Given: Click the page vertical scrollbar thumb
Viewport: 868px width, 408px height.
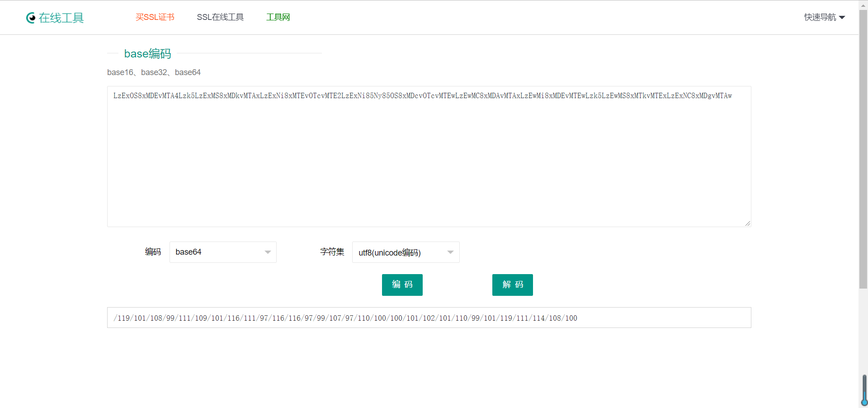Looking at the screenshot, I should point(863,149).
